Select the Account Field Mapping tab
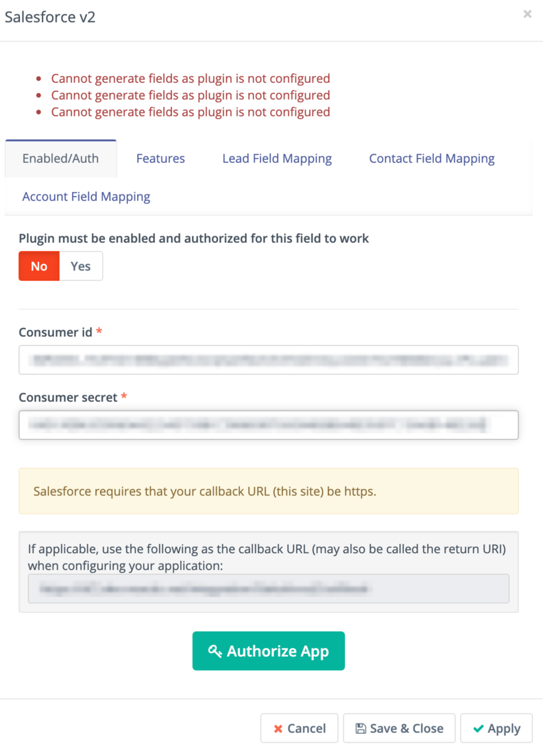This screenshot has width=543, height=756. pyautogui.click(x=86, y=196)
